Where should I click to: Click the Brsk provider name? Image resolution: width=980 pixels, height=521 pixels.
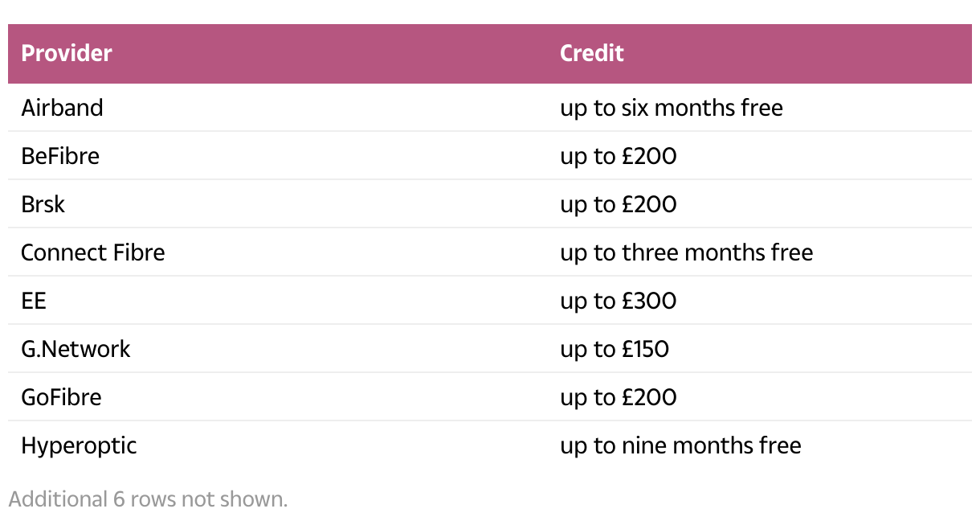point(43,204)
